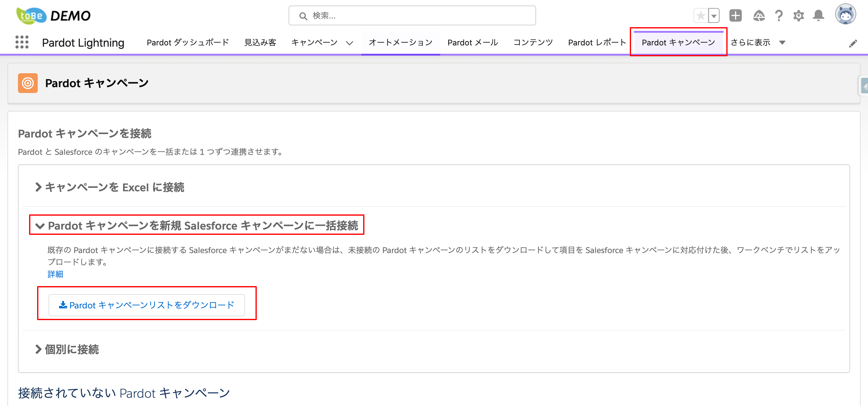Viewport: 868px width, 406px height.
Task: Open the さらに表示 more menu
Action: (x=758, y=42)
